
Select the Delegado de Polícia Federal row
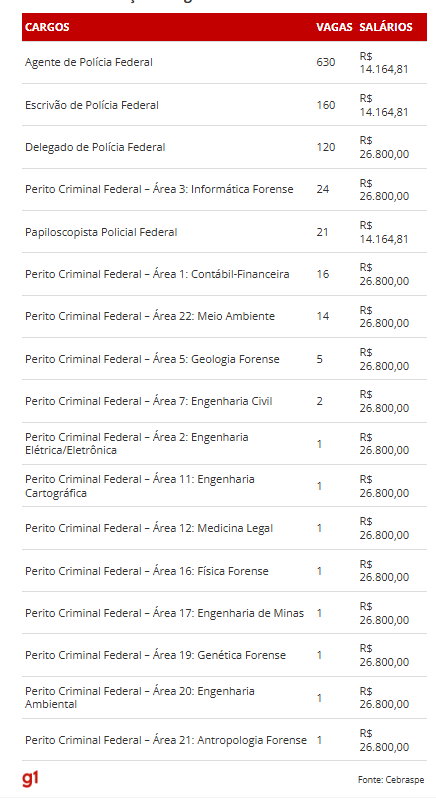click(x=224, y=147)
